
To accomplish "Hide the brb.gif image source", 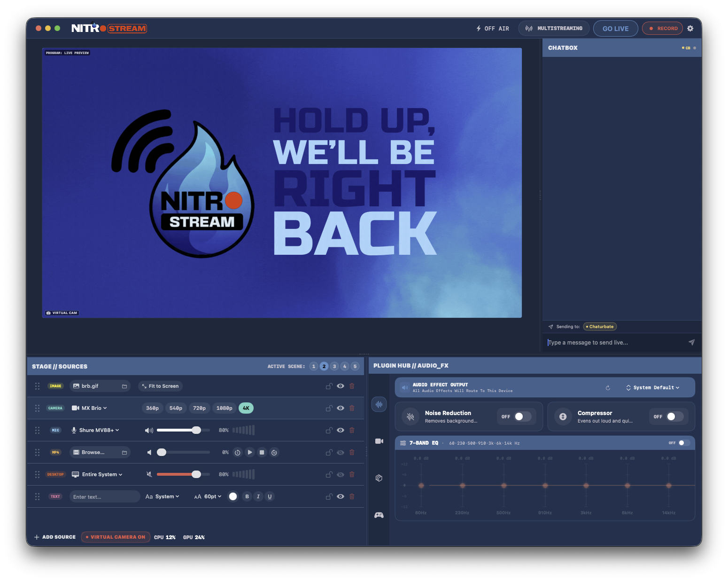I will (341, 386).
